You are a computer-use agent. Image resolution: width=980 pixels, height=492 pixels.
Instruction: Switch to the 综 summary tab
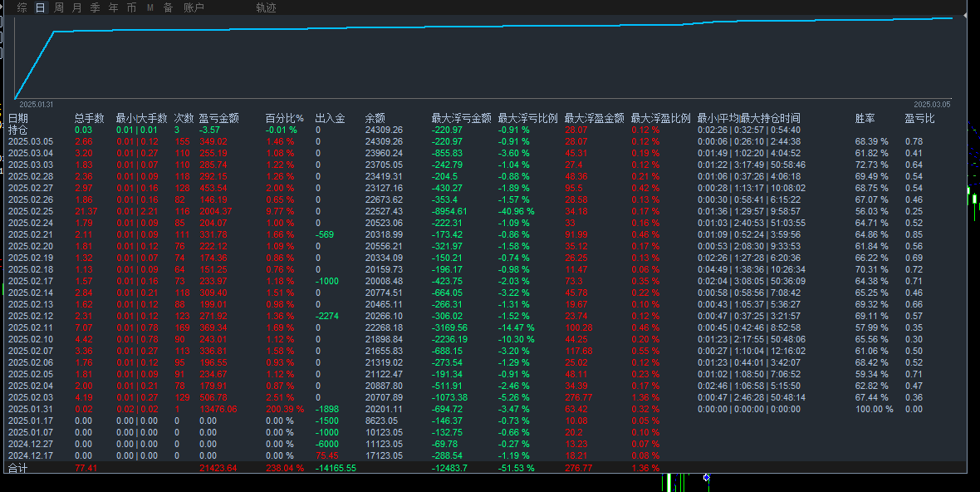tap(22, 7)
